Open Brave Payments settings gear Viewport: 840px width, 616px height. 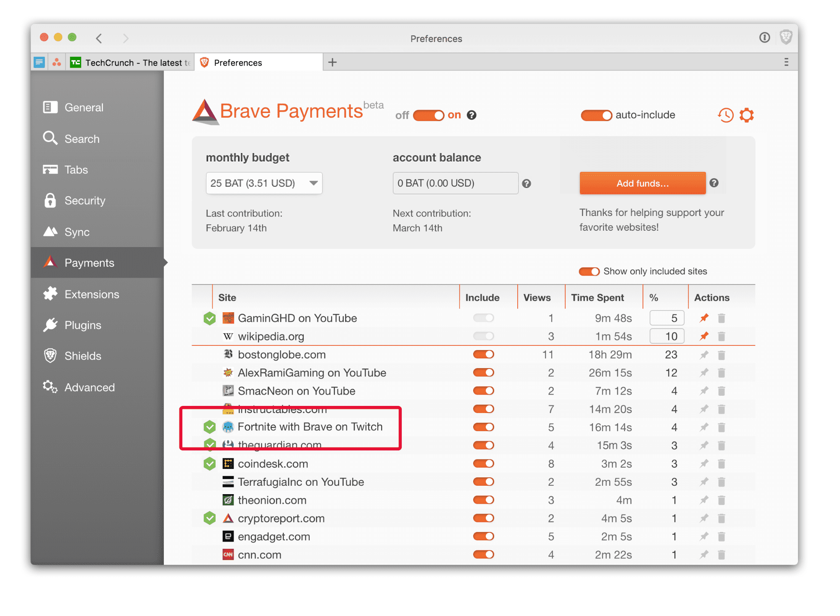pyautogui.click(x=747, y=115)
